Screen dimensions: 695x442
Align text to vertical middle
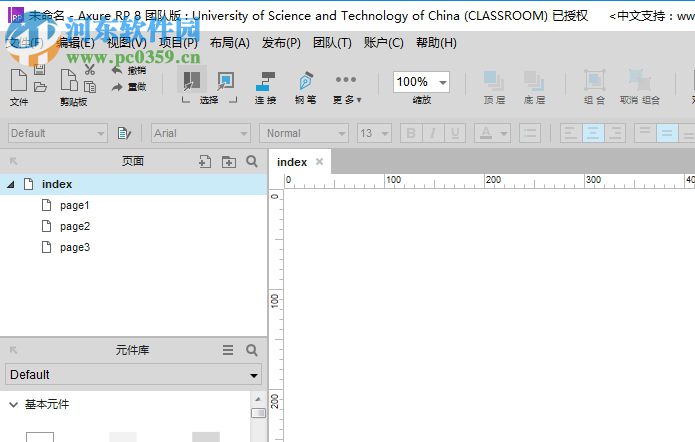tap(667, 133)
